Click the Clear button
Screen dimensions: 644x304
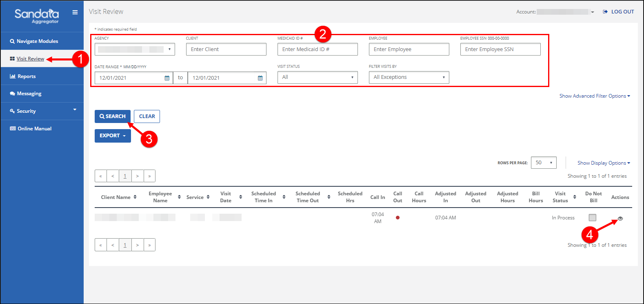[x=147, y=116]
